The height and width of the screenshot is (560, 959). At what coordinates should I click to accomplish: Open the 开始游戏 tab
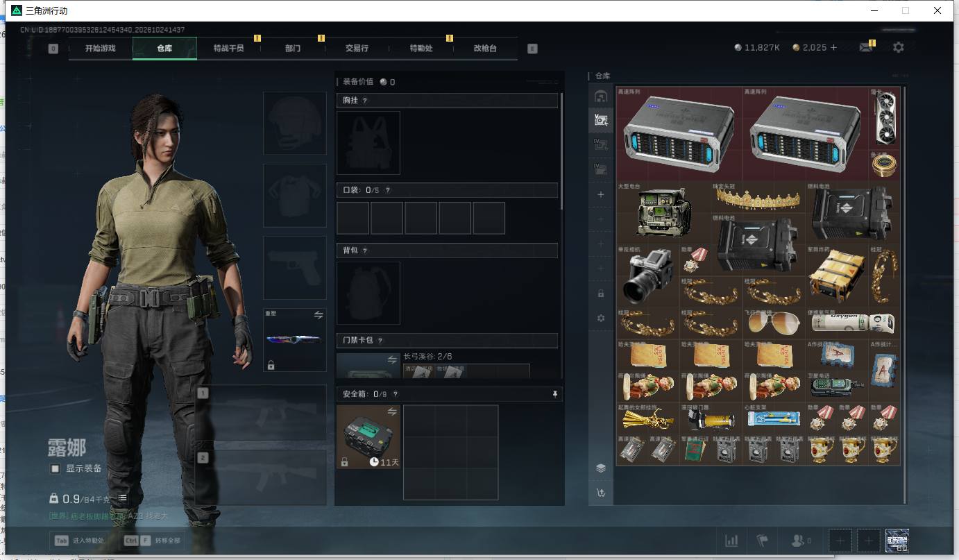101,49
